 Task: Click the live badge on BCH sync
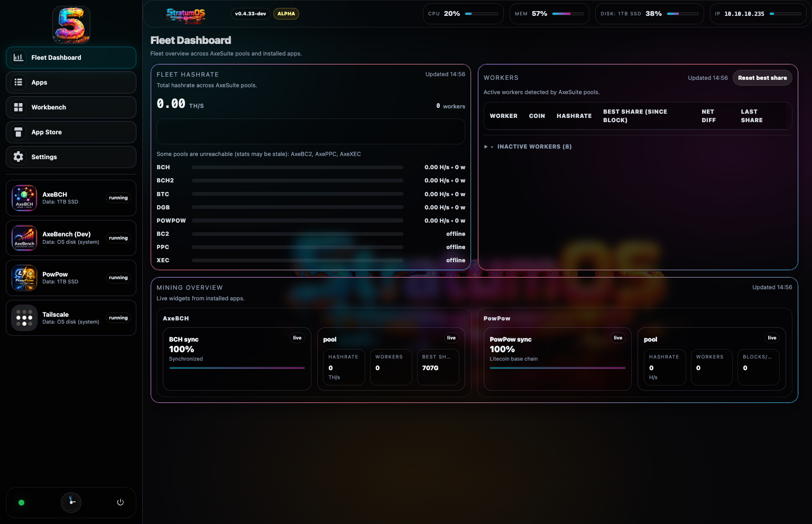click(x=297, y=338)
